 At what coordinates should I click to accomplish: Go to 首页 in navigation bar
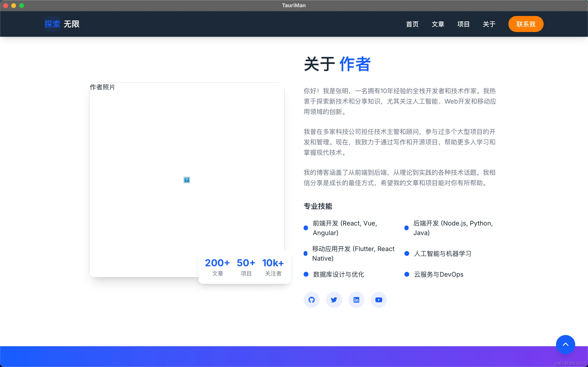(x=412, y=24)
